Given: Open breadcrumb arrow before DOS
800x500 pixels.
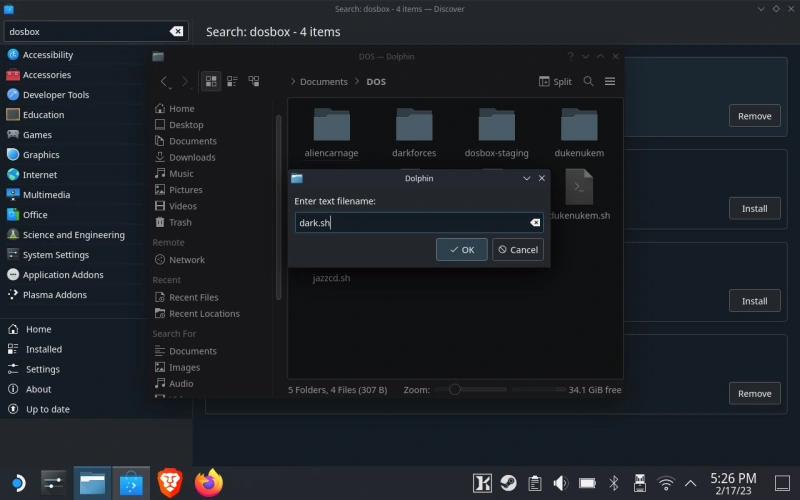Looking at the screenshot, I should point(357,82).
